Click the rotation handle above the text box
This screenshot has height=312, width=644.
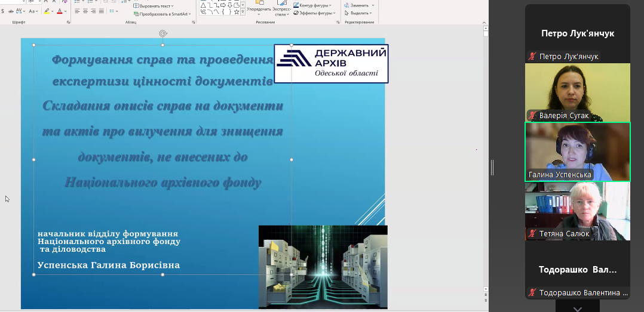pos(162,34)
